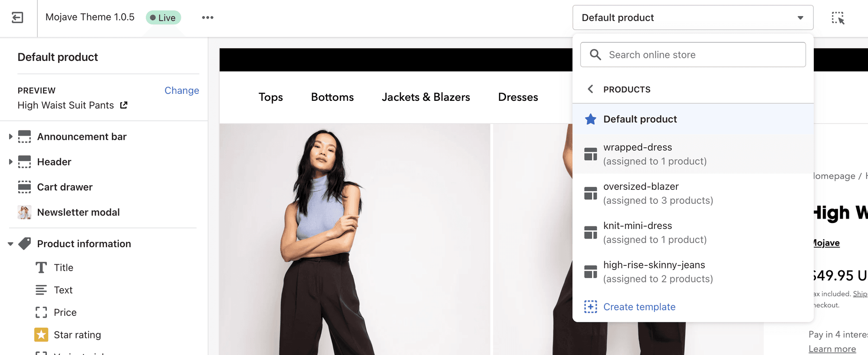868x355 pixels.
Task: Click the Search online store field
Action: click(693, 55)
